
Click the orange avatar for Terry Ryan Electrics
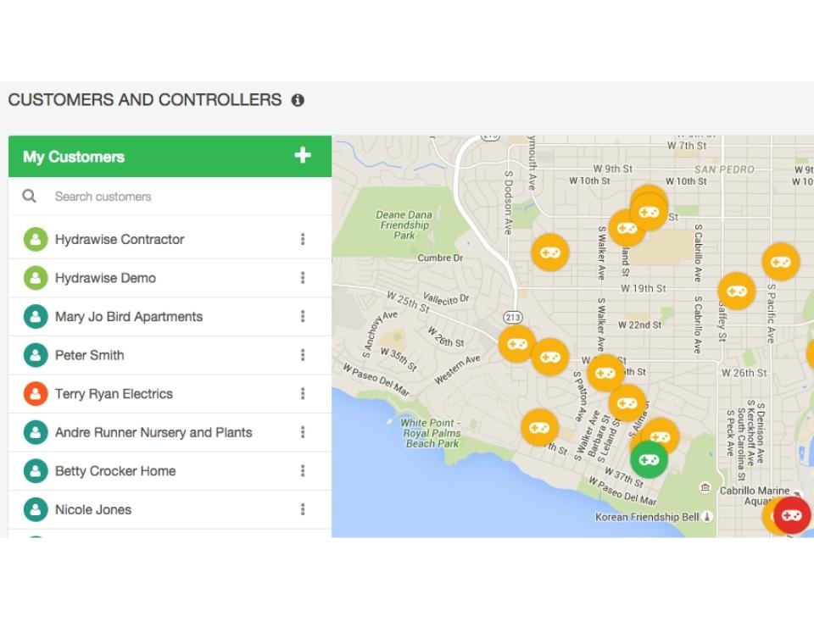[36, 394]
